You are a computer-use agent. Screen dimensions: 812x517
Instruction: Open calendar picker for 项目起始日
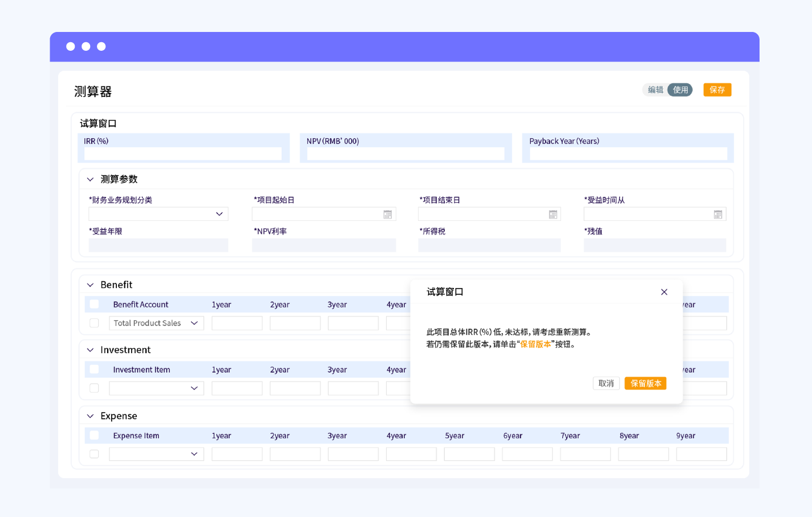click(x=388, y=215)
